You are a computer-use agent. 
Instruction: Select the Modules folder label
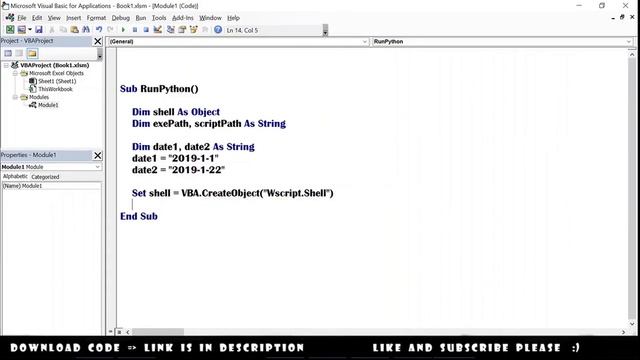point(39,97)
